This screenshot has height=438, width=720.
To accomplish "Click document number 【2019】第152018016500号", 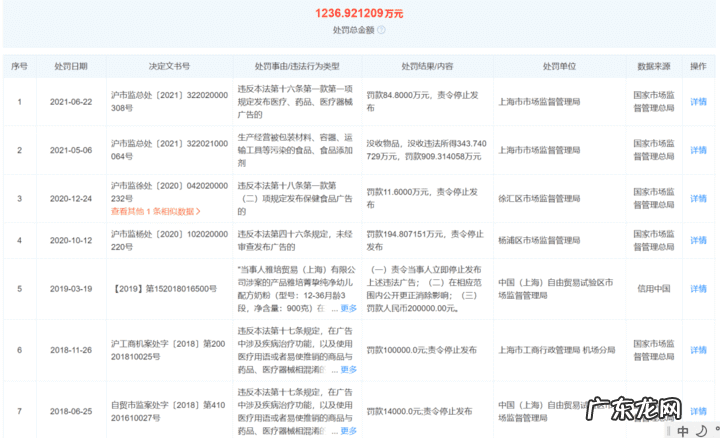I will point(164,289).
